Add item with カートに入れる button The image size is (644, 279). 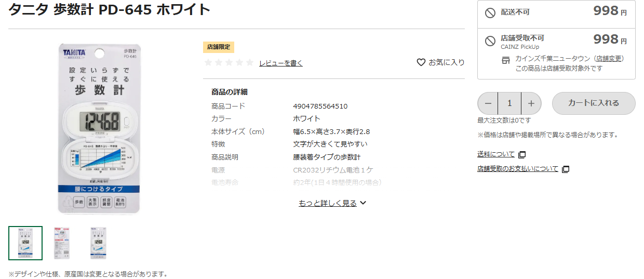594,103
